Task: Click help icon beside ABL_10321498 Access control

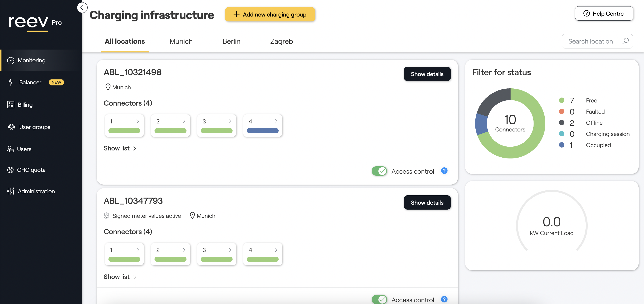Action: pos(444,171)
